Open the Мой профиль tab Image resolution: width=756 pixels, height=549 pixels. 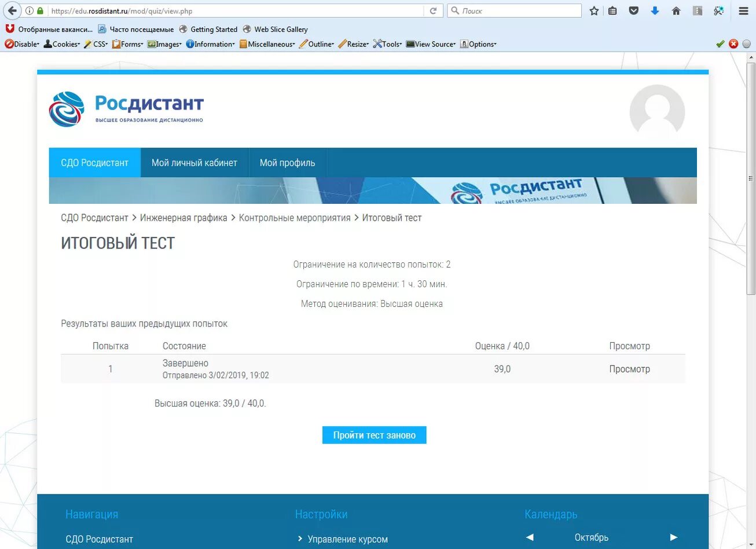288,163
